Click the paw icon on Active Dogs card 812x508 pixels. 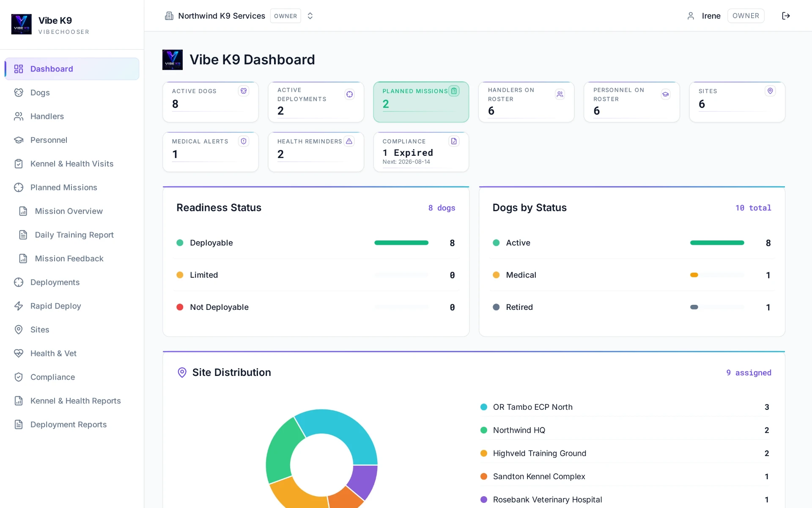[x=244, y=91]
